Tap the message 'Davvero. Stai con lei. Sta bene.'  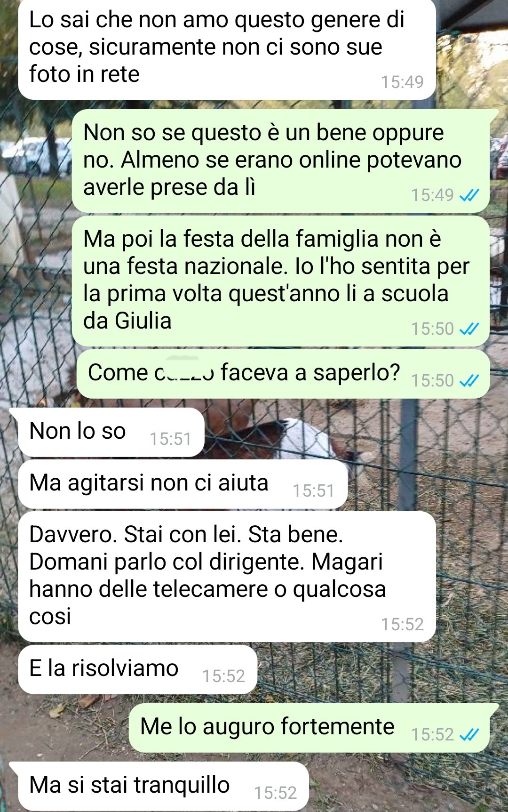(x=227, y=577)
